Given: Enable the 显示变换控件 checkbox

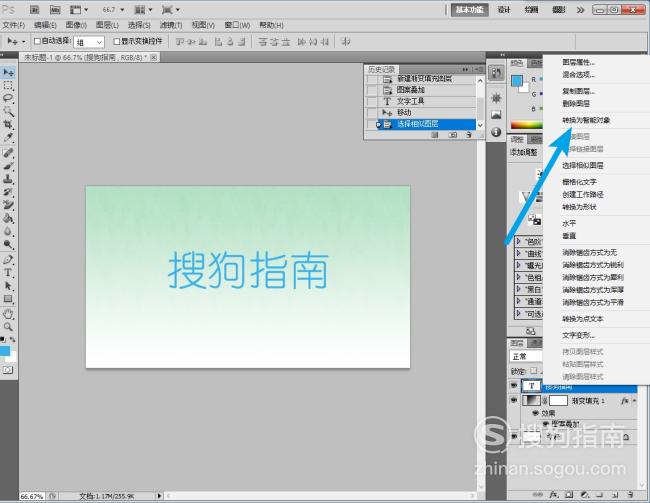Looking at the screenshot, I should tap(116, 41).
